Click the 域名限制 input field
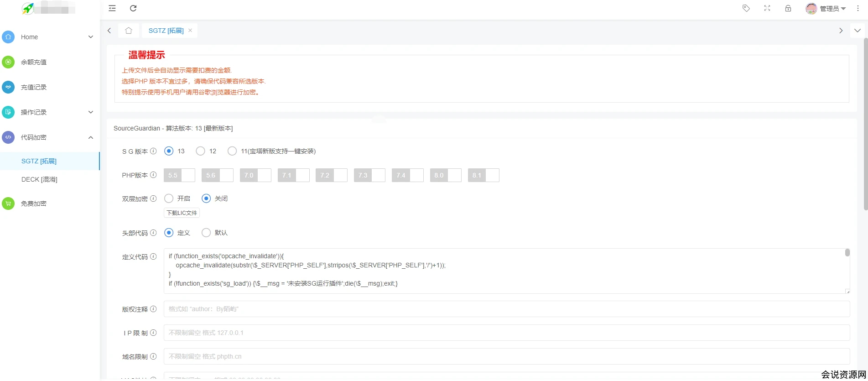This screenshot has width=868, height=381. [x=506, y=356]
